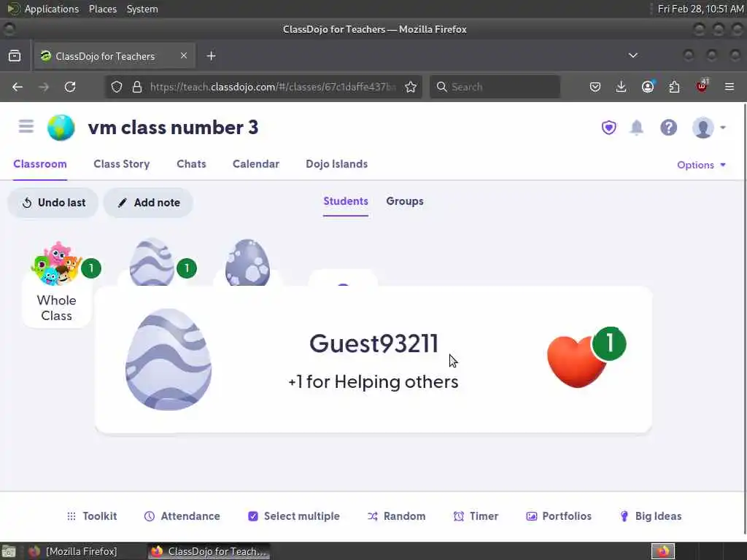The image size is (747, 560).
Task: Select the Whole Class tile
Action: (57, 284)
